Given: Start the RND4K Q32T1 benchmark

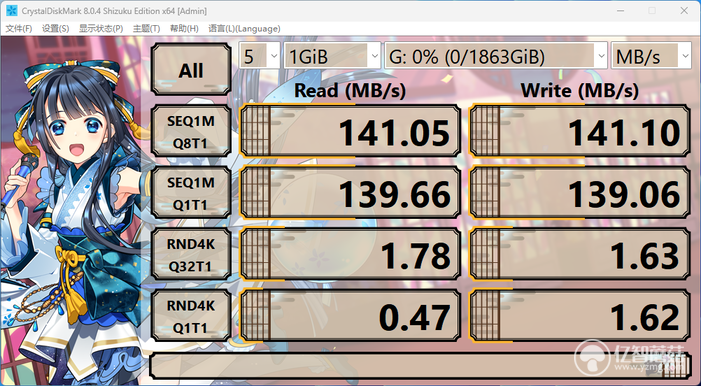Looking at the screenshot, I should click(191, 255).
